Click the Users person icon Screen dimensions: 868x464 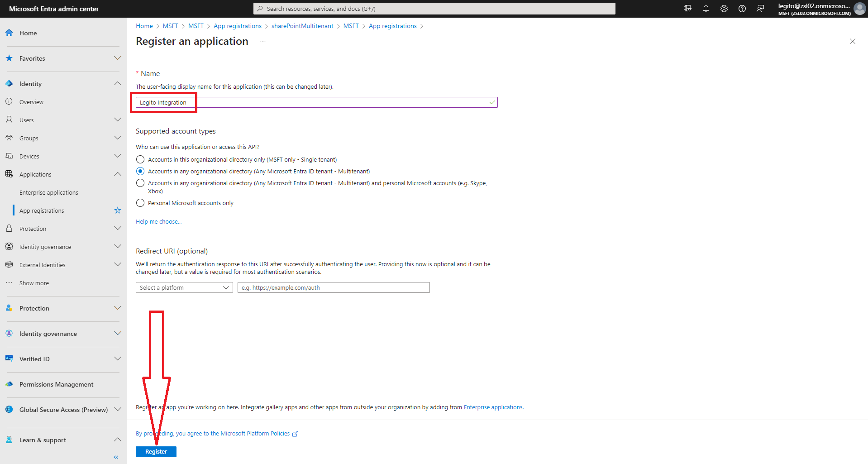tap(9, 120)
